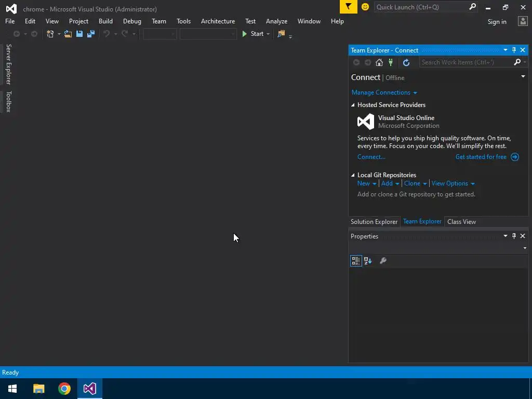Click the New Git repository link
Screen dimensions: 532x399
point(363,183)
